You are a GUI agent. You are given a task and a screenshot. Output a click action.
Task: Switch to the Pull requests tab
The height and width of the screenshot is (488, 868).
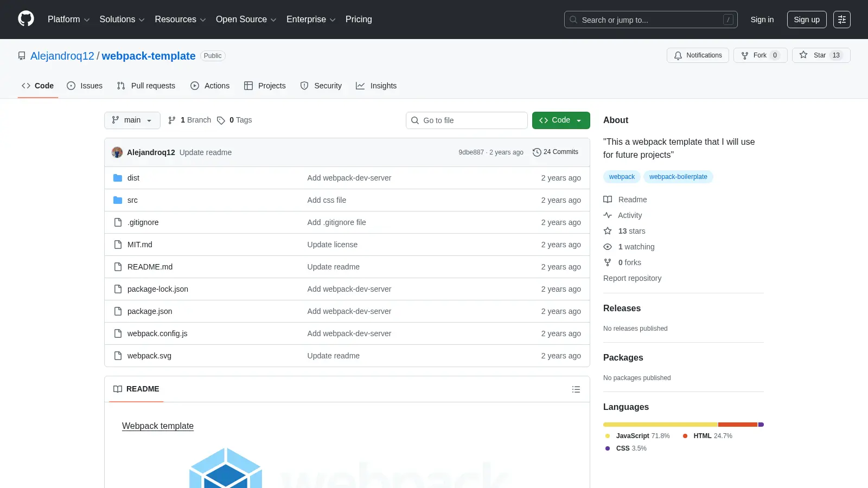tap(146, 86)
